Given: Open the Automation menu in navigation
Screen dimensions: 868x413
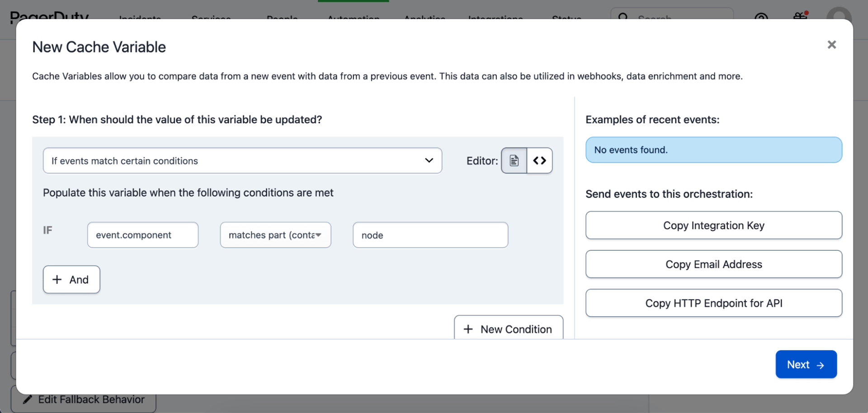Looking at the screenshot, I should pos(353,17).
